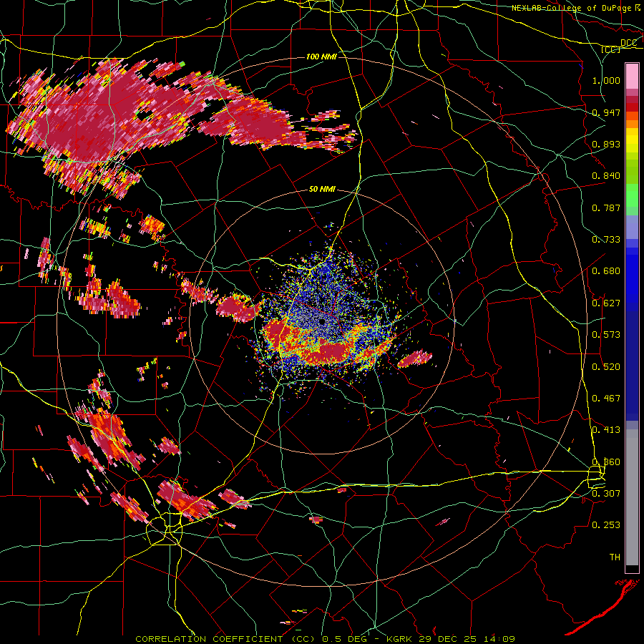Screen dimensions: 644x644
Task: Select the yellow band in the color scale
Action: [632, 141]
